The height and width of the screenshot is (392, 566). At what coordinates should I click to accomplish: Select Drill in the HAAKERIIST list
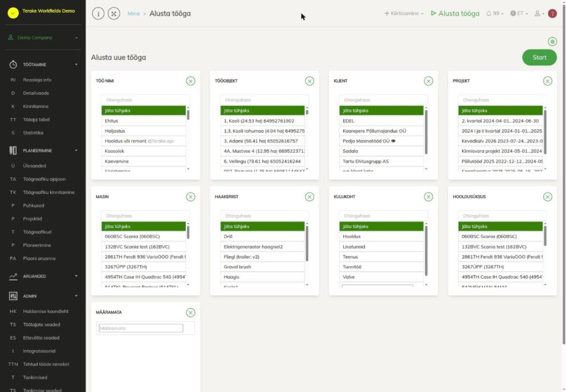click(x=263, y=236)
